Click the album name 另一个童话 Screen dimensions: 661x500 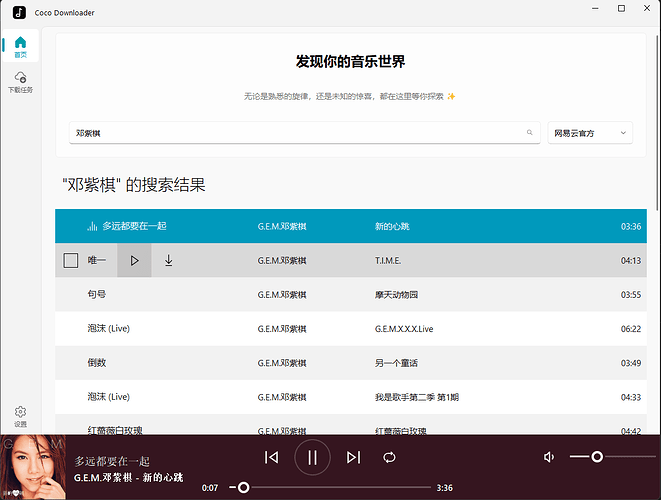tap(396, 363)
